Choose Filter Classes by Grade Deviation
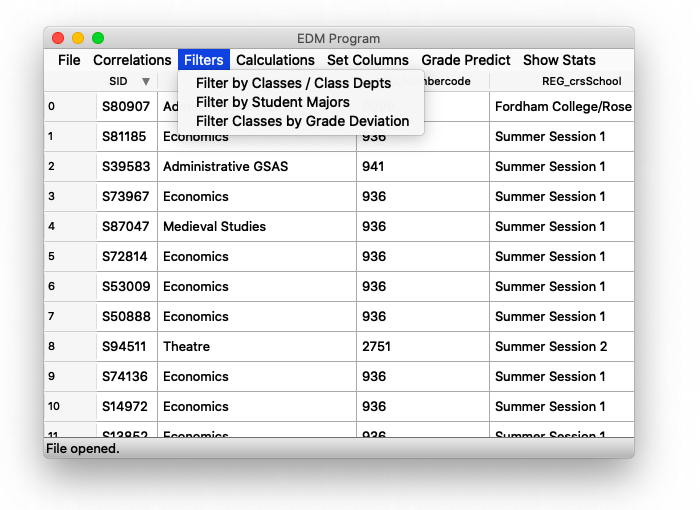Screen dimensions: 700x510 tap(302, 121)
